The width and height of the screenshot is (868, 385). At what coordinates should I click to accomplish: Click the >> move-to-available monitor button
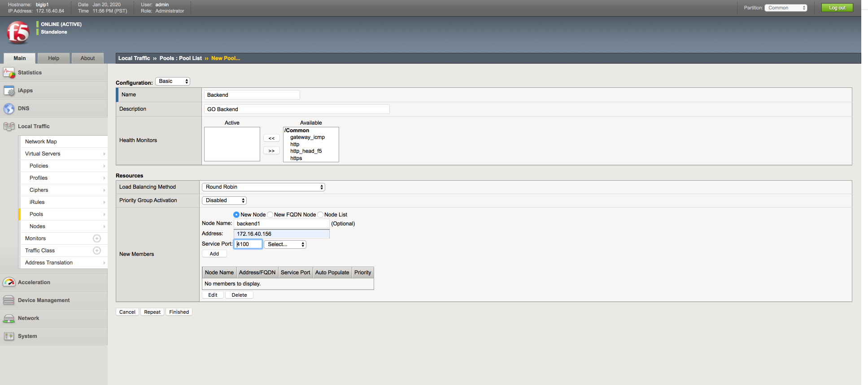(x=271, y=151)
